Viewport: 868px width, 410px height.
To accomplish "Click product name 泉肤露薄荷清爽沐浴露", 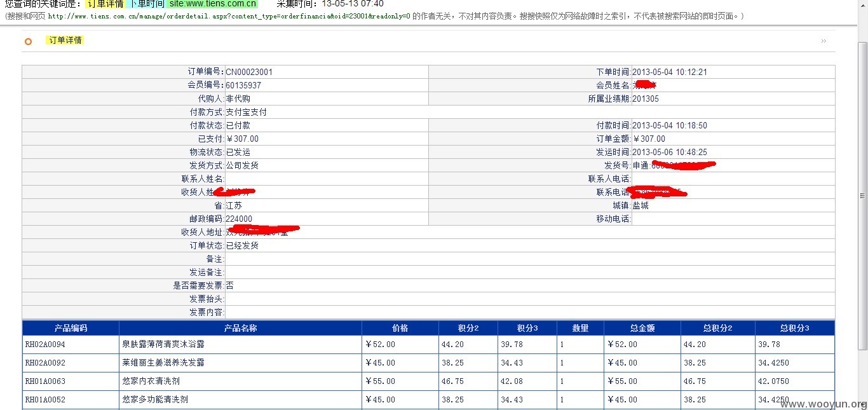I will click(x=163, y=345).
